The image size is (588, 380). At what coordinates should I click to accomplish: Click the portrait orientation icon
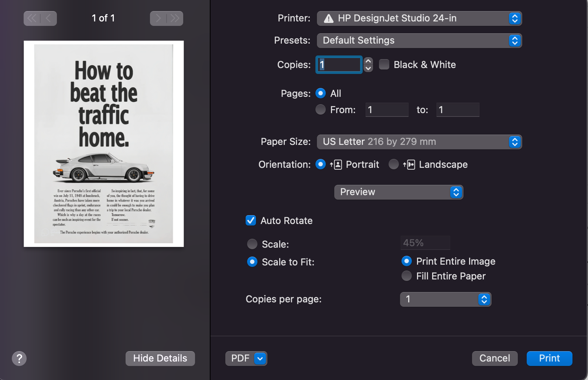(x=336, y=164)
